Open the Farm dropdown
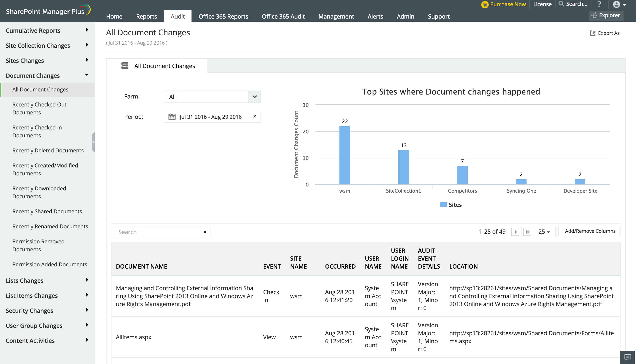 pos(254,97)
